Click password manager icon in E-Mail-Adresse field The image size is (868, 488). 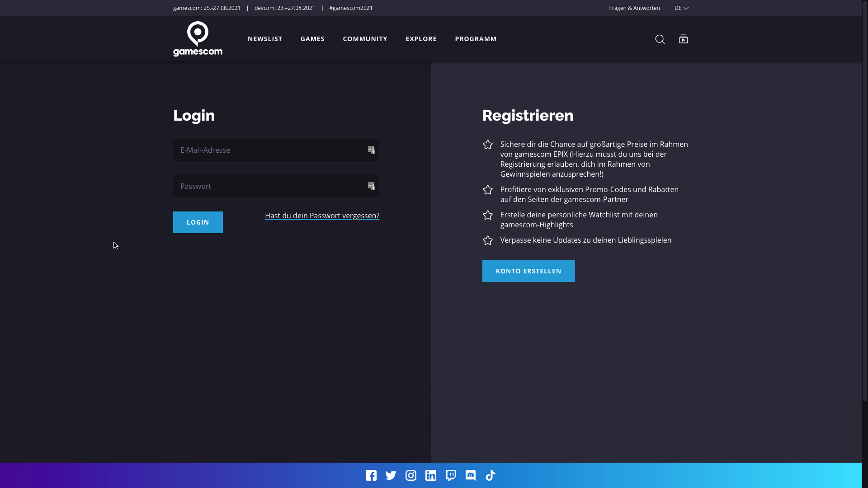371,150
